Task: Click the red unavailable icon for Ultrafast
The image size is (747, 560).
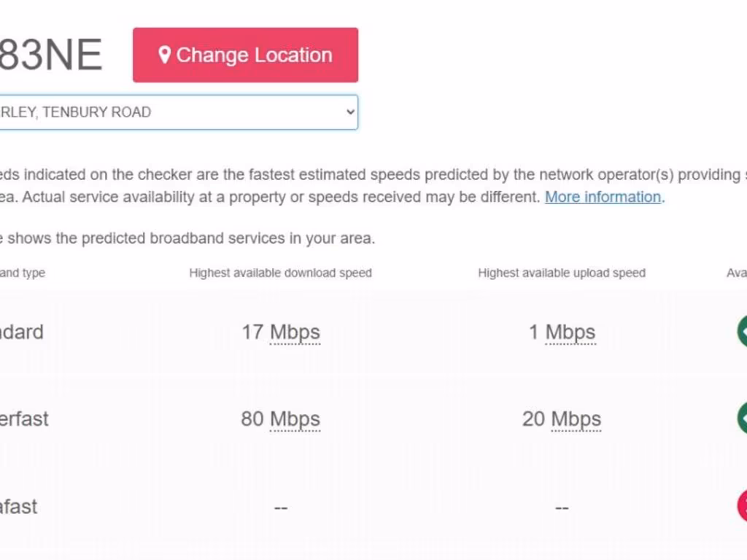Action: (742, 506)
